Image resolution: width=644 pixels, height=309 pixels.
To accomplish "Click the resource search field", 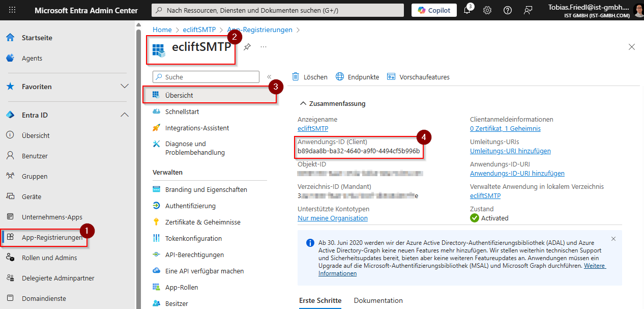I will [277, 10].
